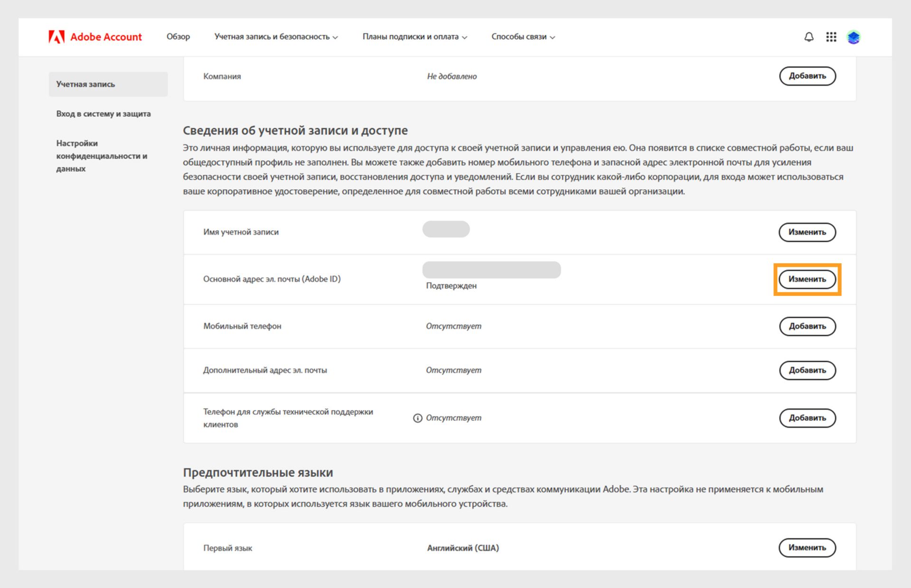Viewport: 911px width, 588px height.
Task: Open the apps grid launcher
Action: tap(831, 37)
